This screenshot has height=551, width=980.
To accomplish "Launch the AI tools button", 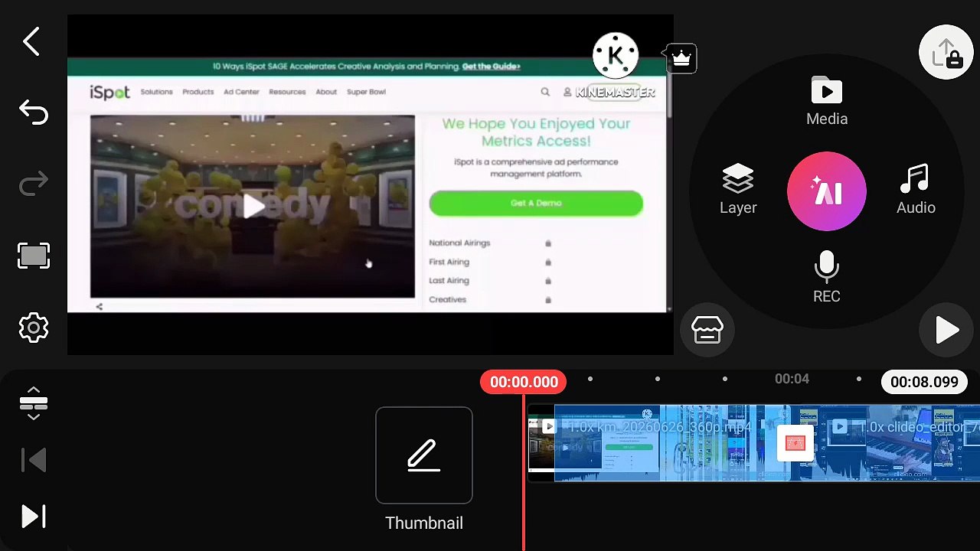I will 827,191.
